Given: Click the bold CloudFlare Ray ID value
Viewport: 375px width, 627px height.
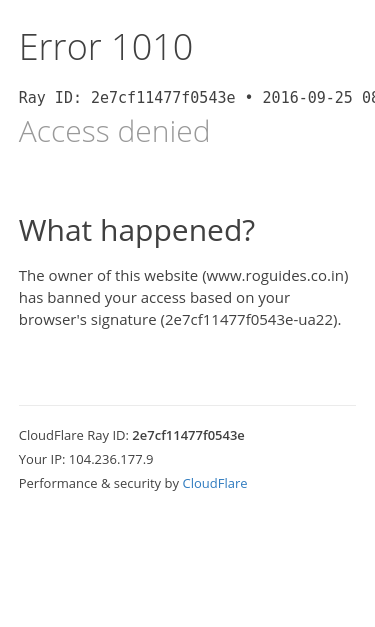Looking at the screenshot, I should coord(188,435).
